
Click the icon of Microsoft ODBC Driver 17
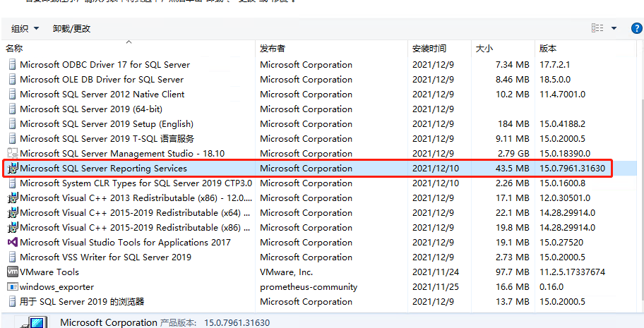point(13,64)
